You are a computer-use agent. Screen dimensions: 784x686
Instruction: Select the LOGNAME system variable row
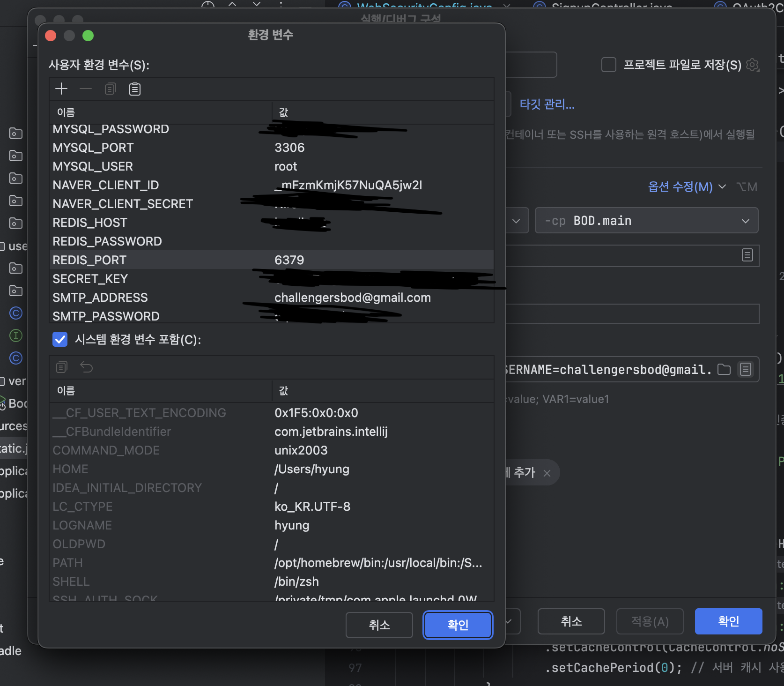272,525
